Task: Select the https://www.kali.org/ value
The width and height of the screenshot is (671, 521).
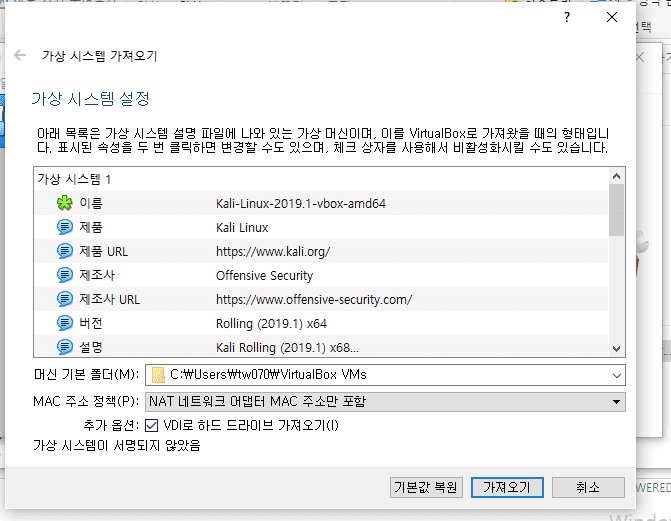Action: coord(273,251)
